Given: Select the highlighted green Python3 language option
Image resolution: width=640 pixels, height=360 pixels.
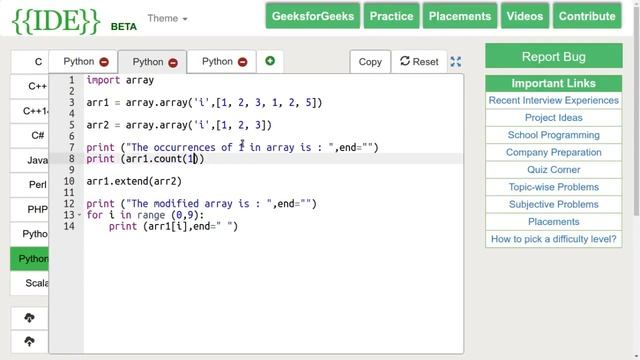Looking at the screenshot, I should point(29,259).
